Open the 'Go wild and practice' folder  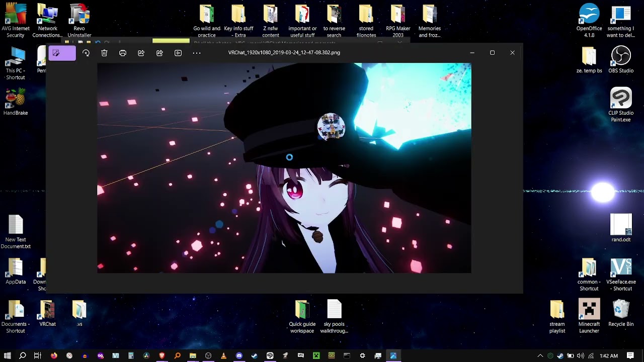207,21
